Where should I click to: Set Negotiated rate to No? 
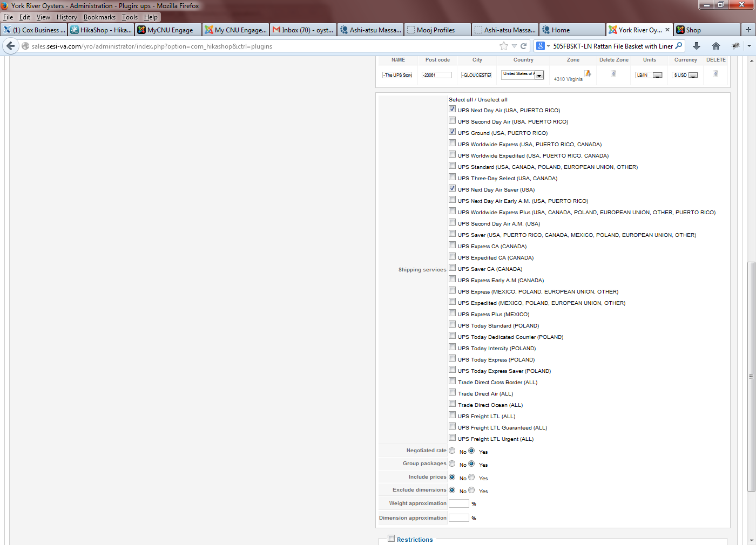pyautogui.click(x=452, y=451)
